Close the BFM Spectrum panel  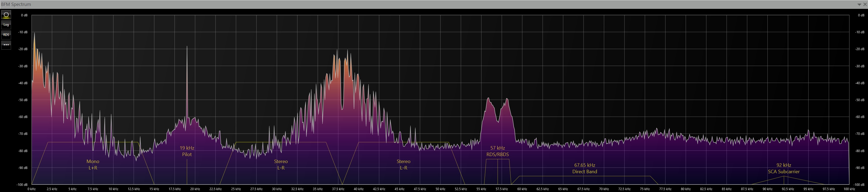coord(865,4)
